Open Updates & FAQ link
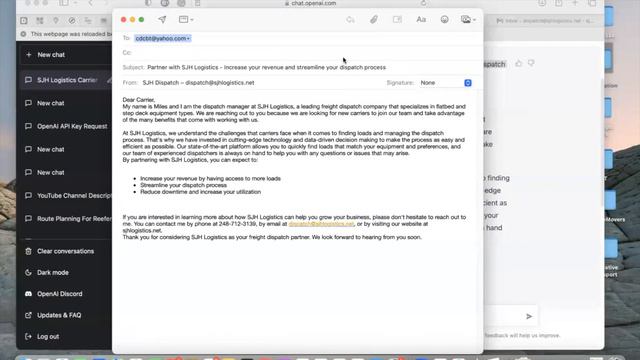This screenshot has height=360, width=640. [x=53, y=315]
